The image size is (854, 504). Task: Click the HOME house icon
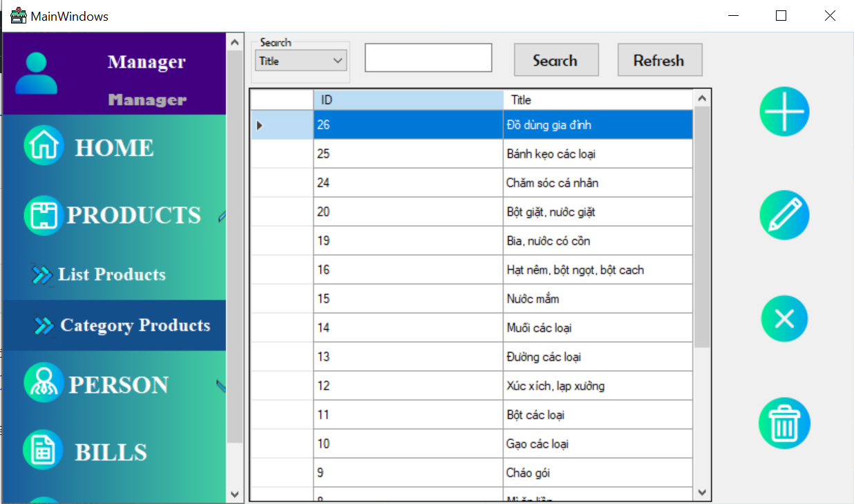point(44,146)
